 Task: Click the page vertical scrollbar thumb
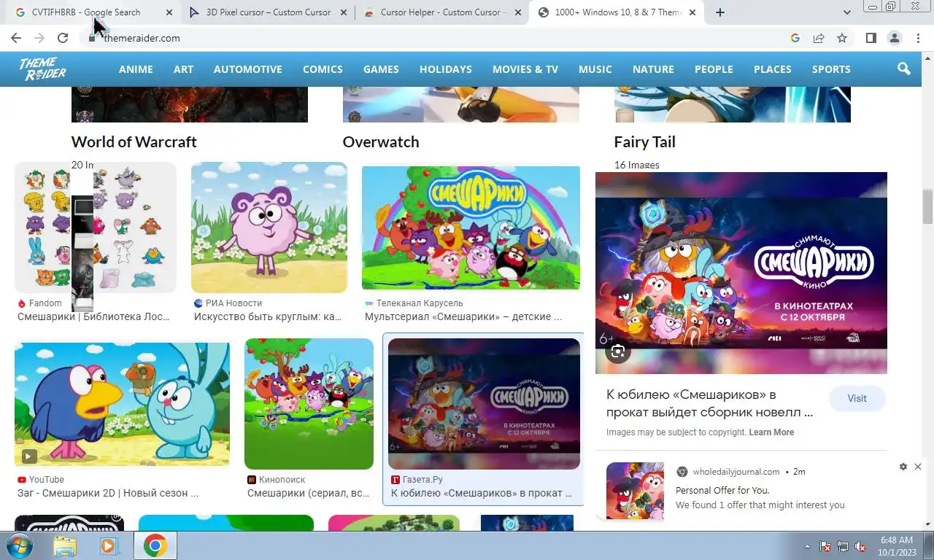927,206
